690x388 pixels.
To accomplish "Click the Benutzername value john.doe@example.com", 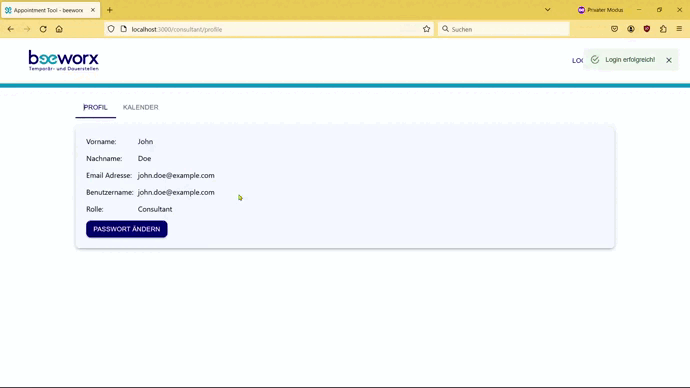I will tap(176, 192).
